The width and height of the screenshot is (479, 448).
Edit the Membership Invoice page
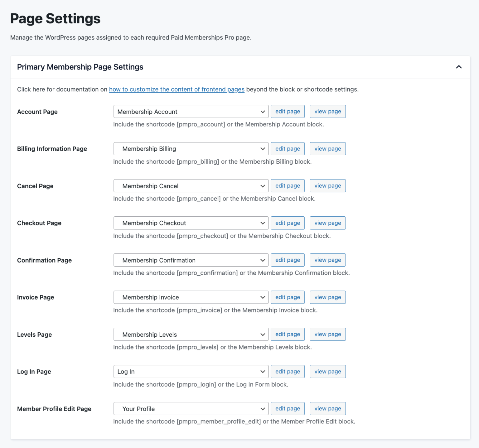(x=287, y=297)
